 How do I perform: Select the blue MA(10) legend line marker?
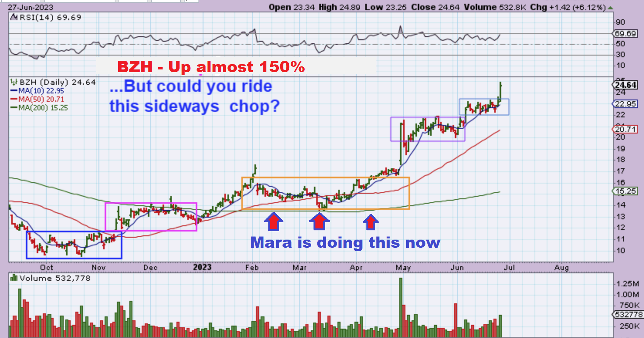[x=14, y=91]
